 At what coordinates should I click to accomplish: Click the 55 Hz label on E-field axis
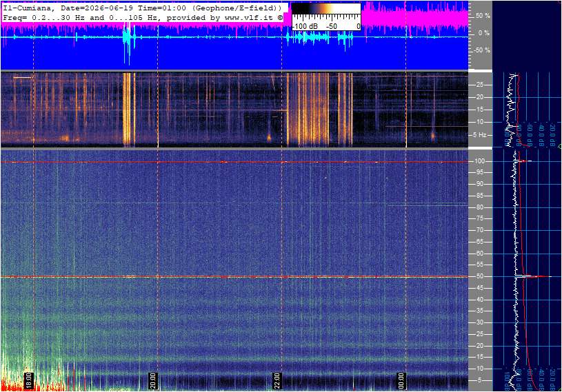tap(479, 265)
